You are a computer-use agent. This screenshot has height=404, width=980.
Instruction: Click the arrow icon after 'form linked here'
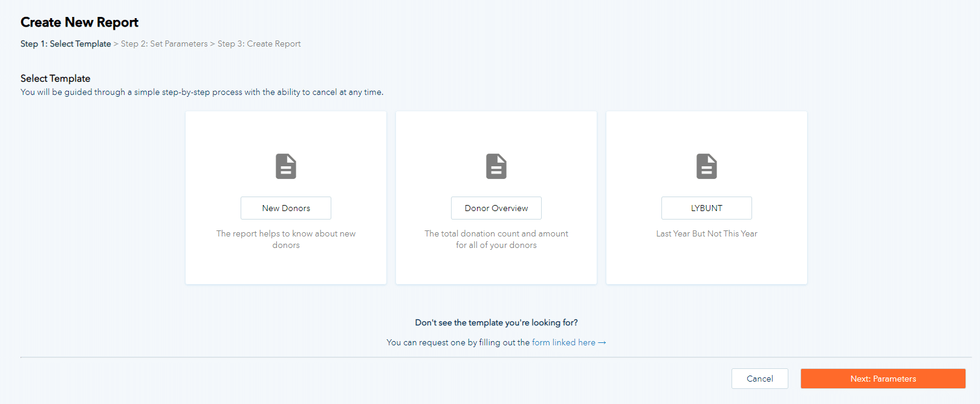tap(602, 342)
